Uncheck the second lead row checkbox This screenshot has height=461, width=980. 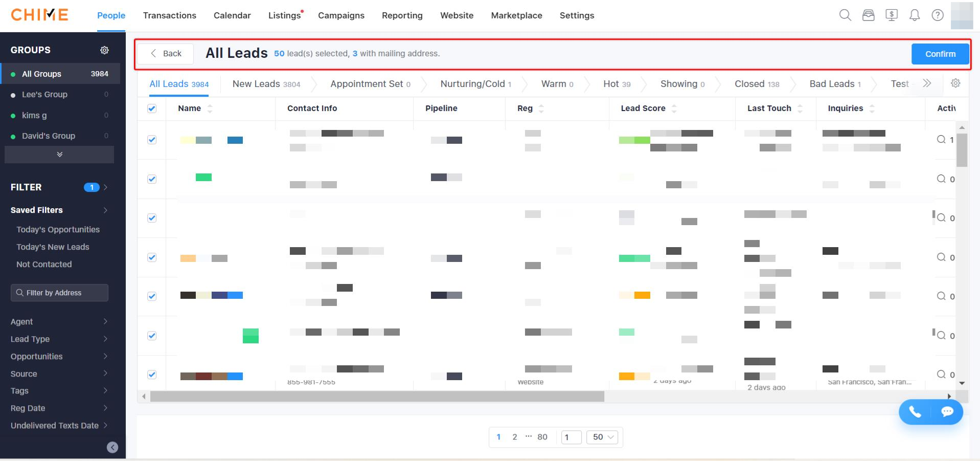pyautogui.click(x=152, y=179)
